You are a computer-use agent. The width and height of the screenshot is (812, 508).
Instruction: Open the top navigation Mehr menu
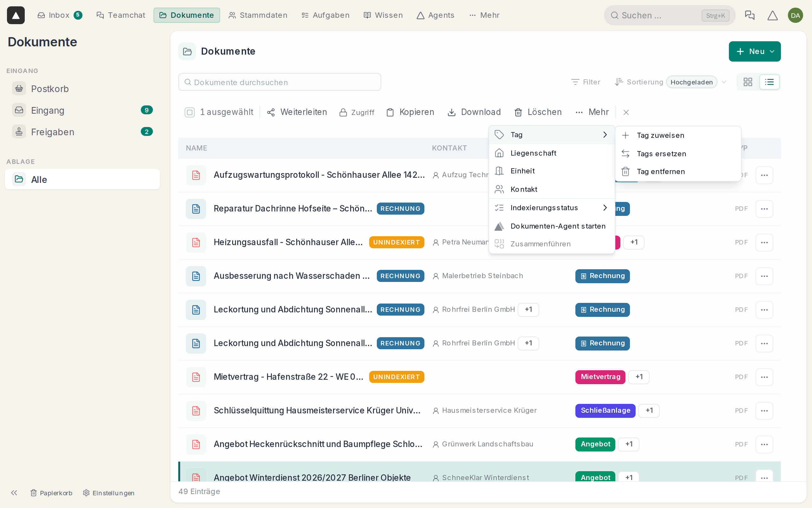point(484,15)
